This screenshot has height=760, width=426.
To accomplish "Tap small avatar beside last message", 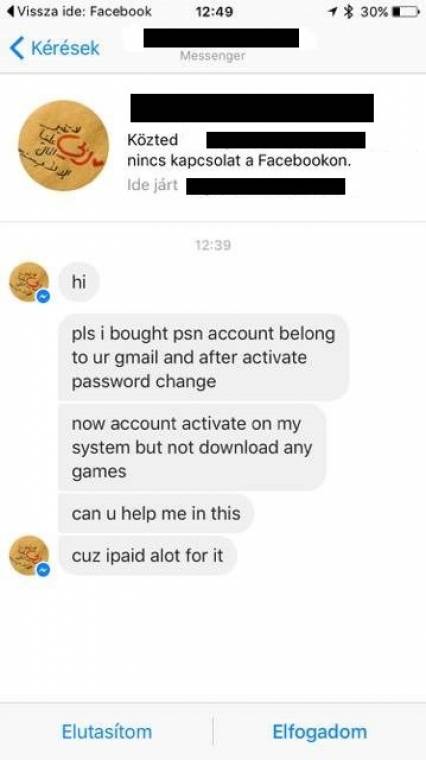I will coord(29,555).
